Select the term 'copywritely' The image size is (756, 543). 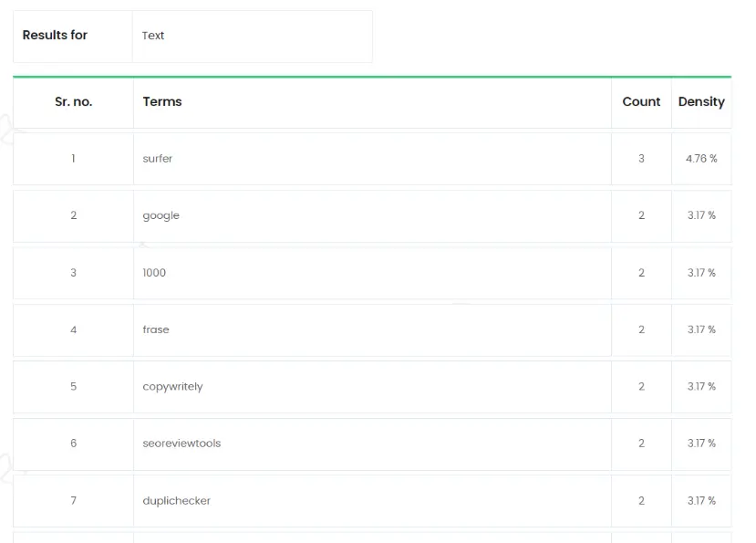[172, 387]
